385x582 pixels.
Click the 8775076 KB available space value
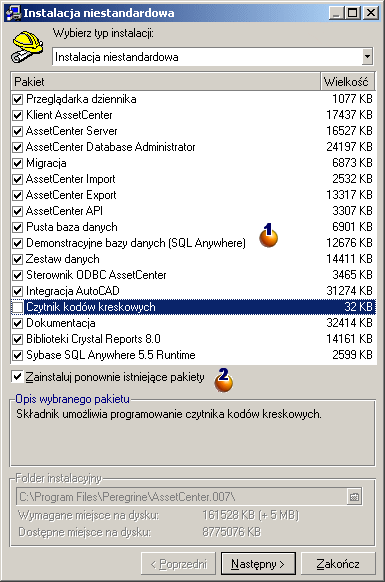tap(232, 532)
